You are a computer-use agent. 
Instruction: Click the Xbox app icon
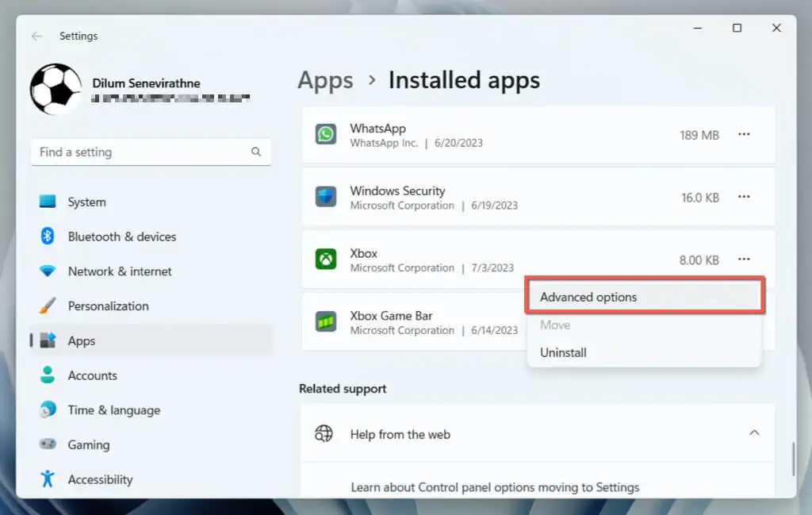tap(326, 259)
